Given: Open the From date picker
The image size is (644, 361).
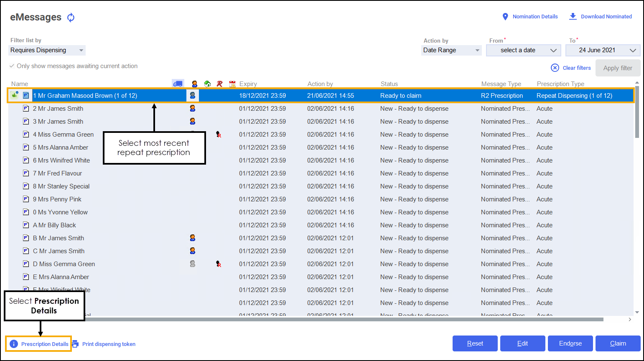Looking at the screenshot, I should 523,50.
